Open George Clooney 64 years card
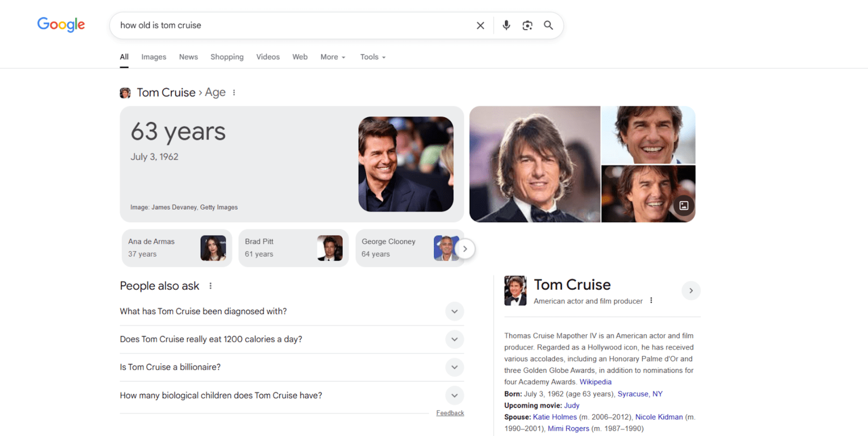This screenshot has height=436, width=868. (410, 248)
